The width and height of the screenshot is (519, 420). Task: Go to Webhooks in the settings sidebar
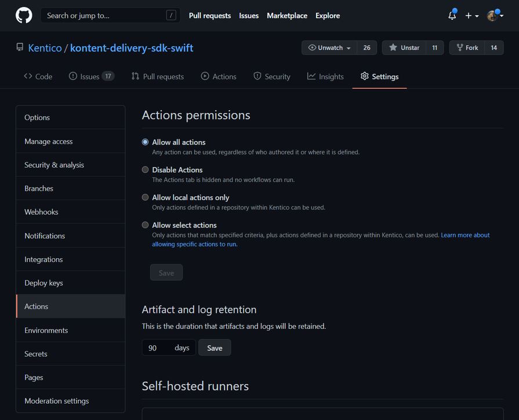[x=41, y=212]
